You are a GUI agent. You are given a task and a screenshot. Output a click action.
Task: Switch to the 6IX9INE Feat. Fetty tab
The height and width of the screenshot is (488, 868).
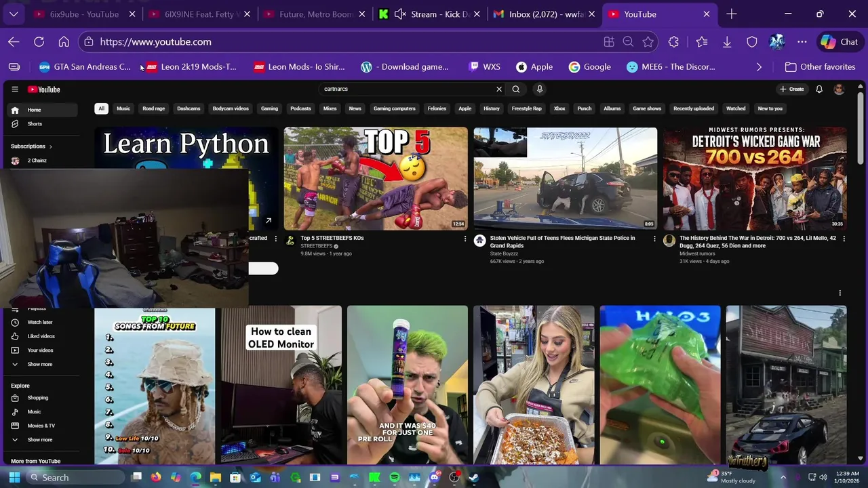click(x=199, y=14)
